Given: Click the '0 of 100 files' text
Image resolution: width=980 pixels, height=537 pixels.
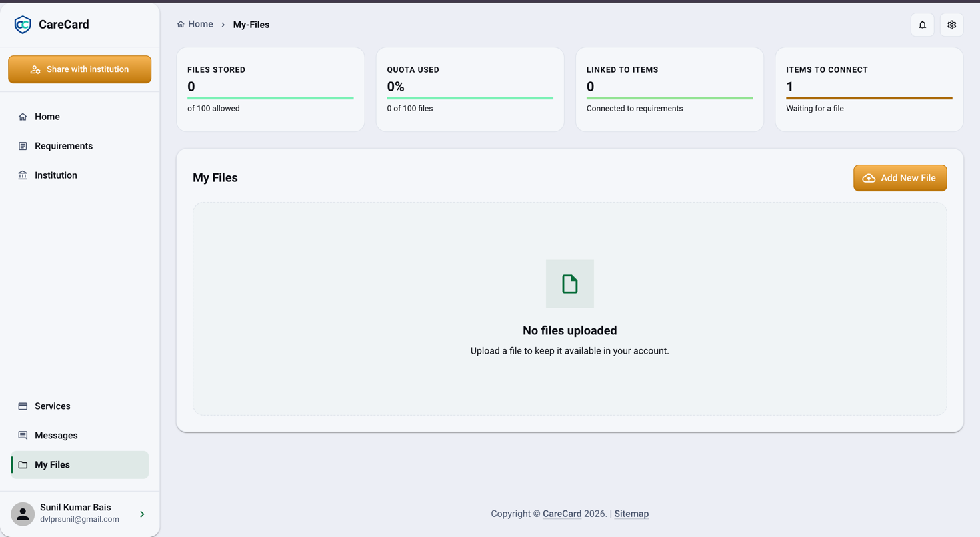Looking at the screenshot, I should coord(410,109).
